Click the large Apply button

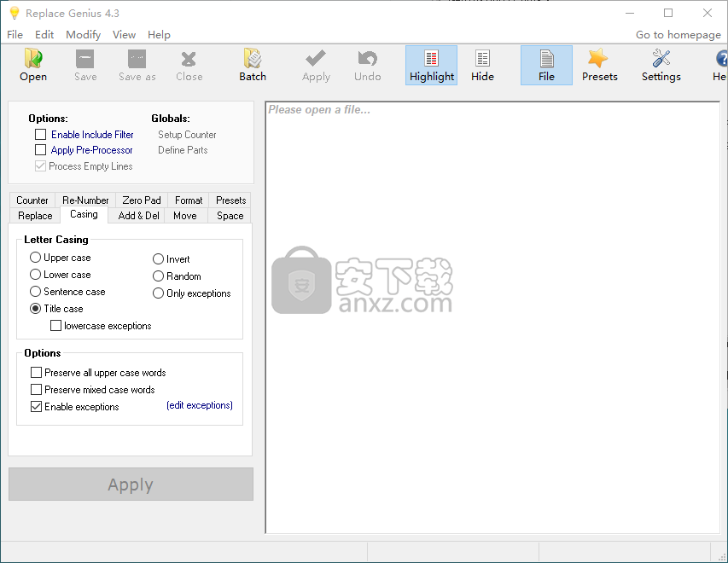pyautogui.click(x=131, y=485)
